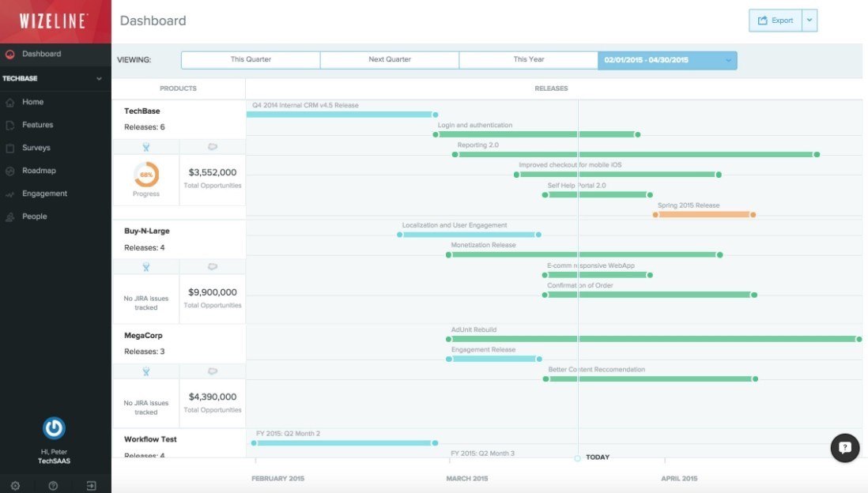Select the Next Quarter view
868x493 pixels.
[x=390, y=60]
